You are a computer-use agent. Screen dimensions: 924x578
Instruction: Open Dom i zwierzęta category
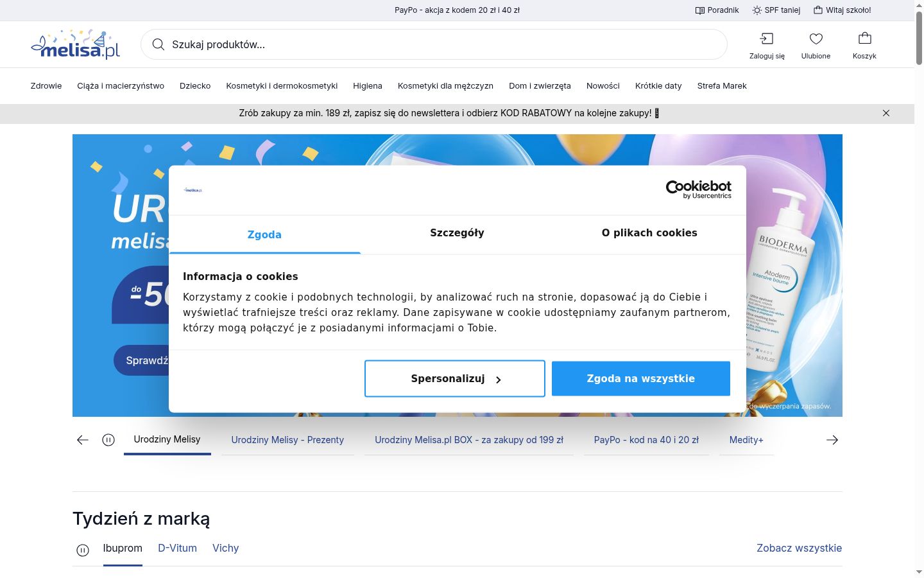540,85
